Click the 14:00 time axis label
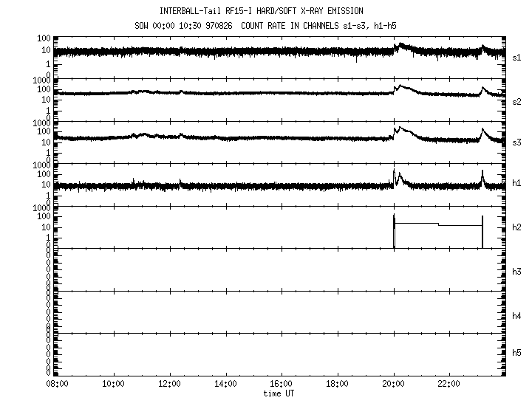 tap(225, 384)
